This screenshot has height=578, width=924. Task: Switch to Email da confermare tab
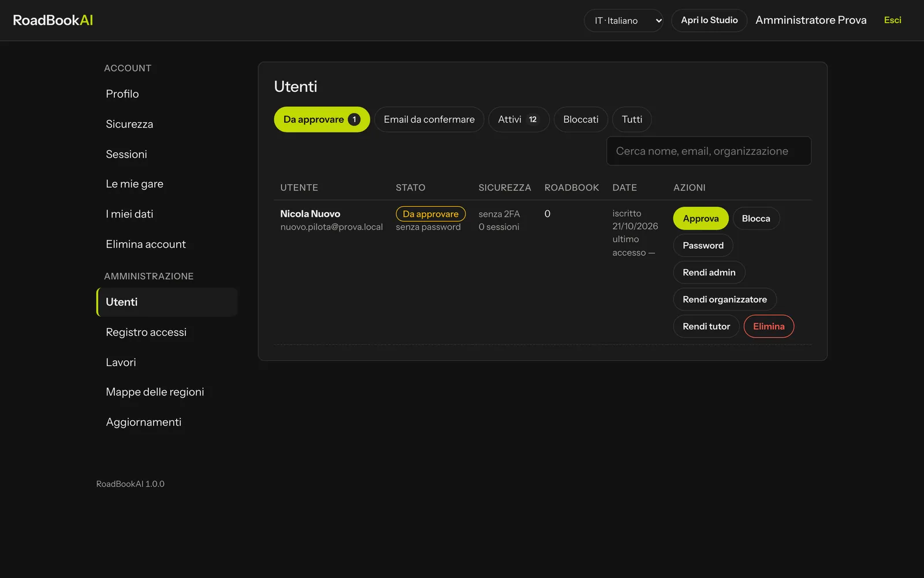[x=429, y=120]
